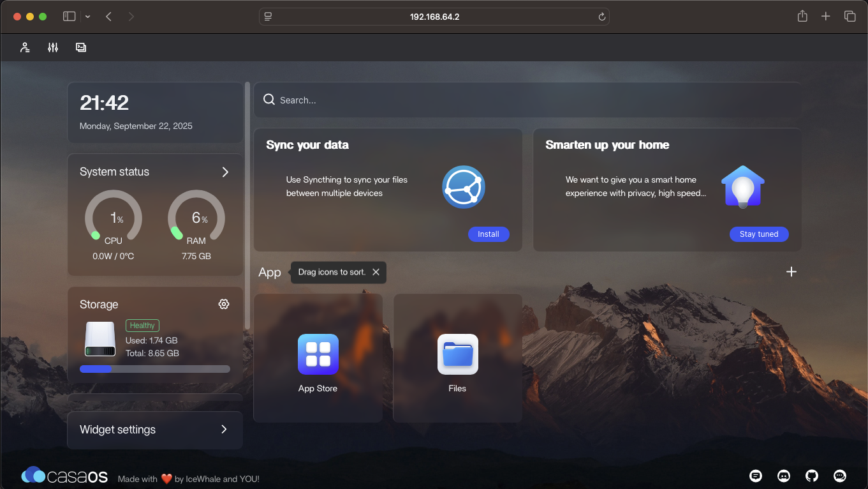Open the GitHub link icon
Screen dimensions: 868x489
(812, 476)
